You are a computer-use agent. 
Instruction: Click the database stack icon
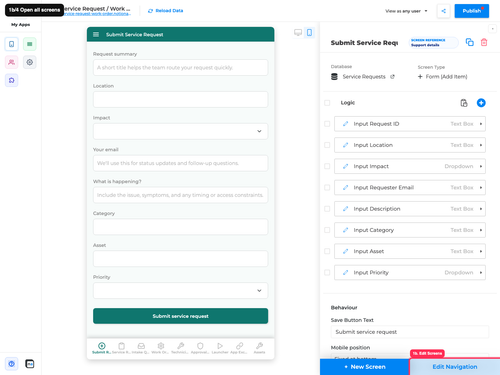coord(334,77)
